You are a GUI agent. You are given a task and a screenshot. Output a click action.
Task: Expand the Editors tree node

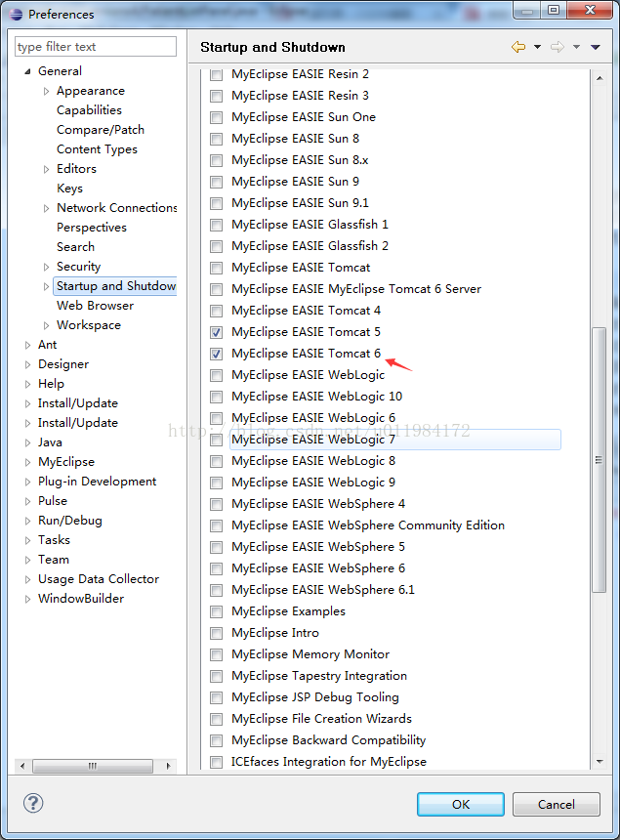coord(47,169)
